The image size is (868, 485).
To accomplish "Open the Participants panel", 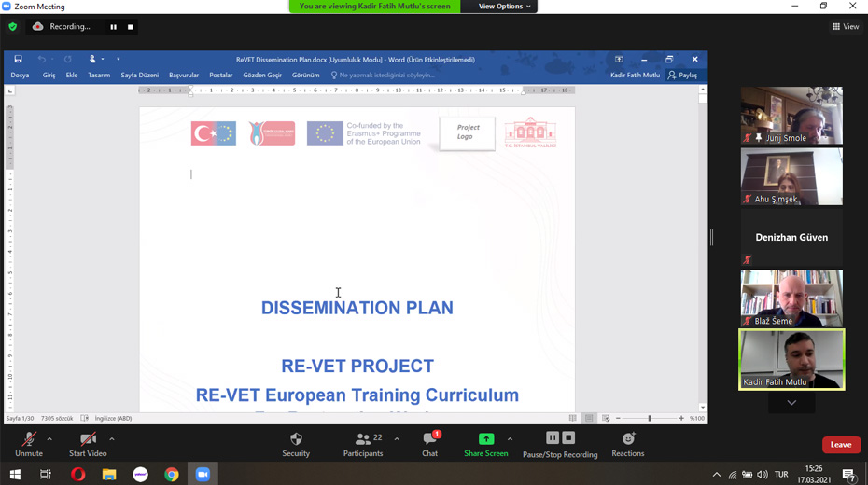I will pyautogui.click(x=363, y=439).
